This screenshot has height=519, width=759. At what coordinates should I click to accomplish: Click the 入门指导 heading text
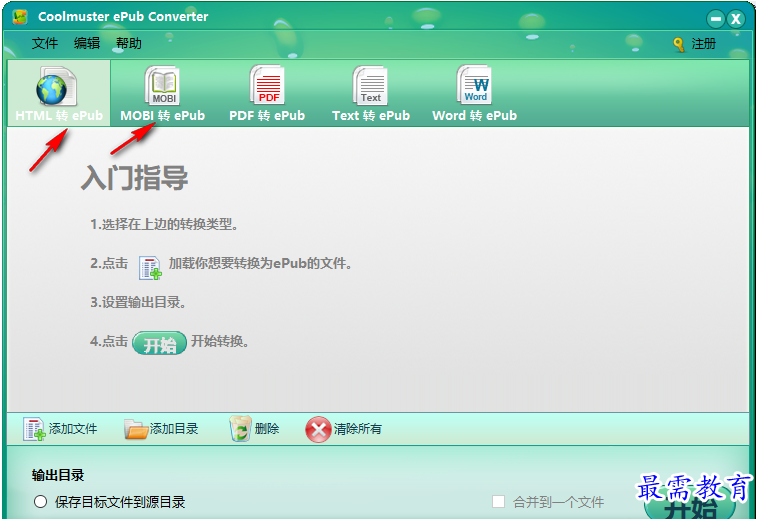click(x=135, y=178)
